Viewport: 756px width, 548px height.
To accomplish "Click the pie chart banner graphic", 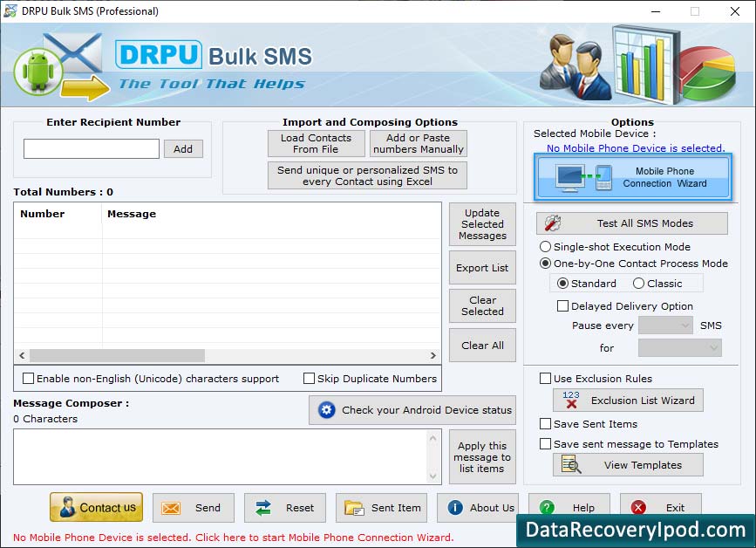I will pos(709,72).
